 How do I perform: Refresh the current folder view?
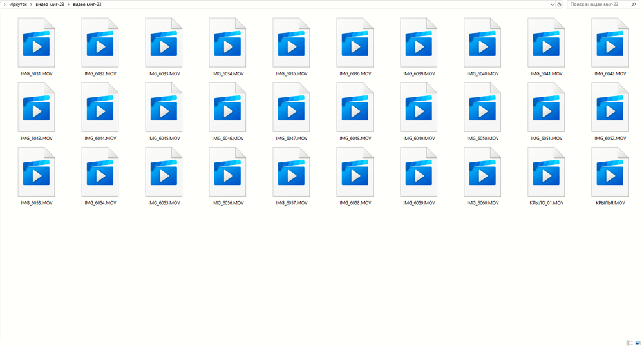pos(559,5)
